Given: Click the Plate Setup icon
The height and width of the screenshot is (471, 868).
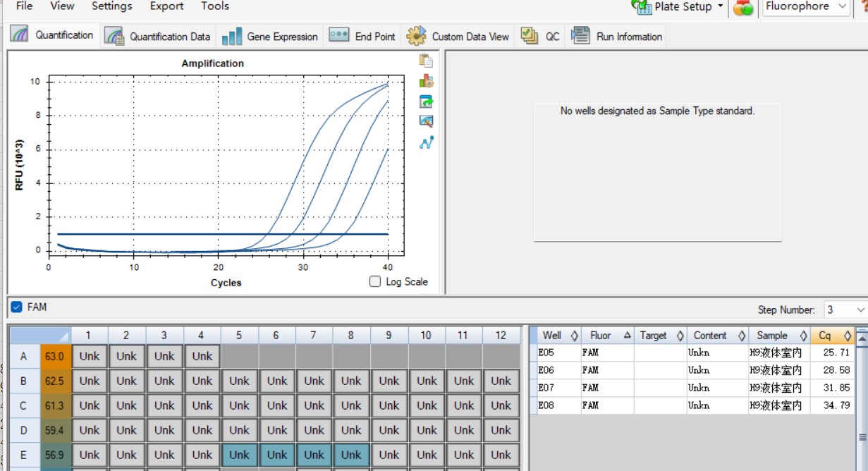Looking at the screenshot, I should coord(641,7).
